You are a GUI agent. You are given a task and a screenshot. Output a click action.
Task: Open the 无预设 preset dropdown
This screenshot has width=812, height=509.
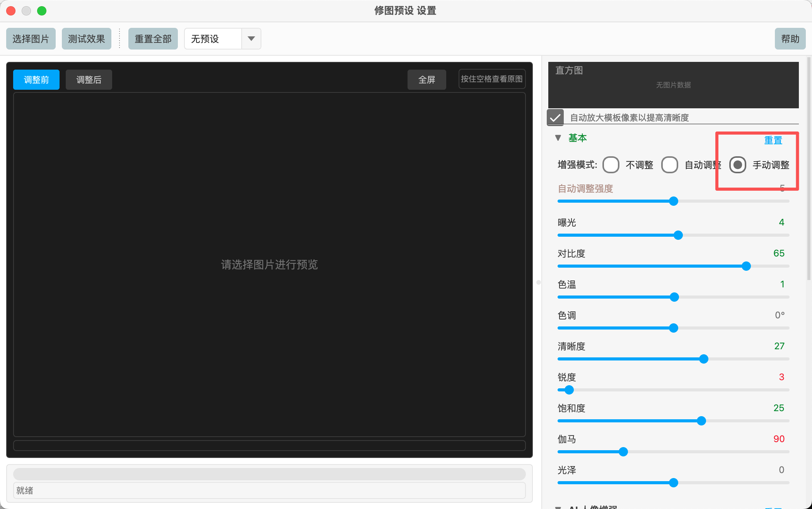point(212,38)
